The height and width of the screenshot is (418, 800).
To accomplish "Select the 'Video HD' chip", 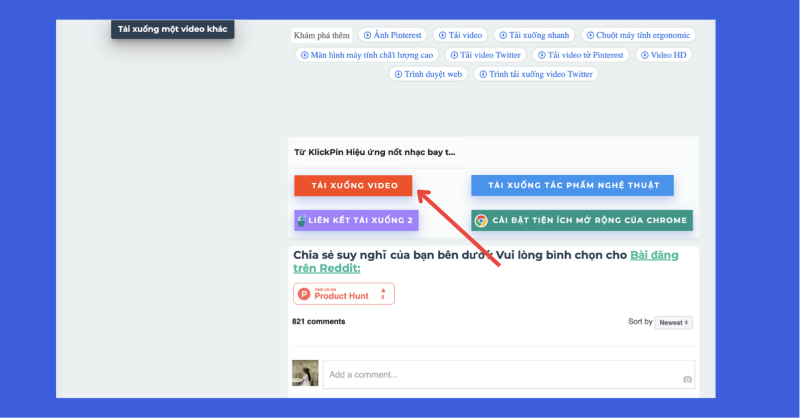I will [663, 55].
